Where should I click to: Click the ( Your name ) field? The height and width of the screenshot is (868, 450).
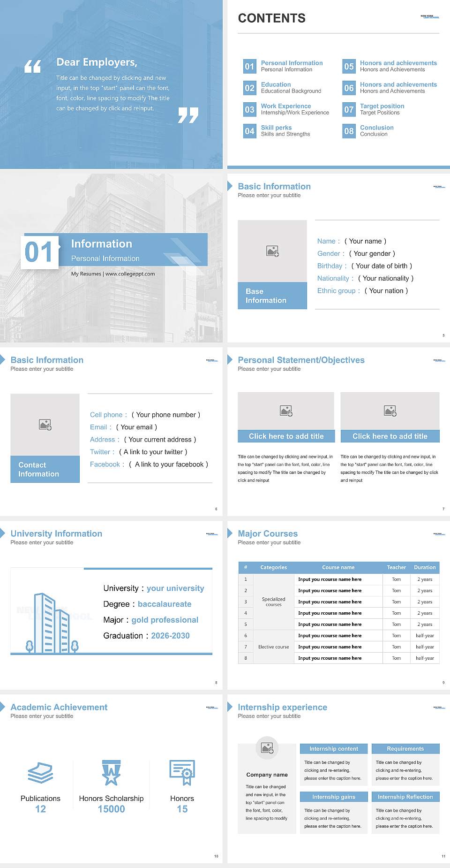click(366, 241)
